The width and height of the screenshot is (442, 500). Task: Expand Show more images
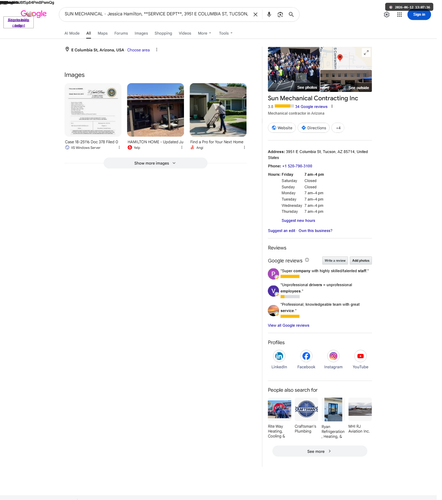[x=155, y=163]
